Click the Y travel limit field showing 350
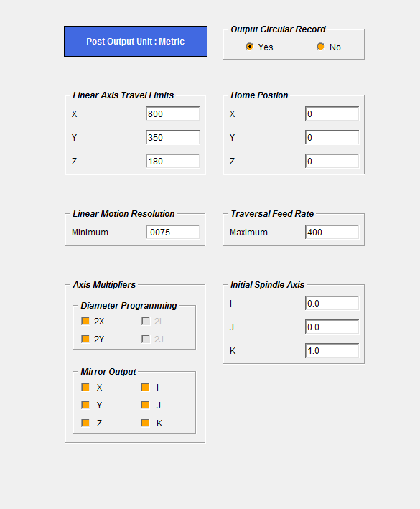This screenshot has height=509, width=420. tap(173, 137)
